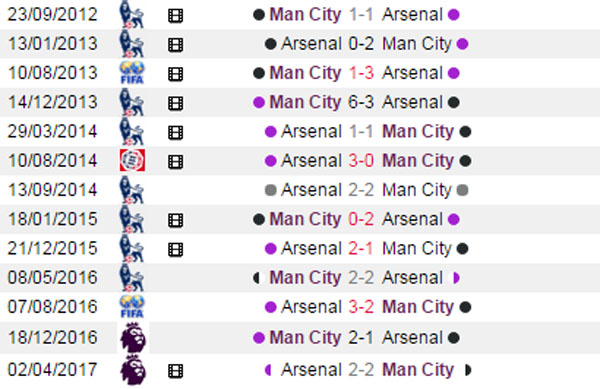This screenshot has height=389, width=600.
Task: Open the 0-2 score on 18/01/2015
Action: tap(361, 219)
